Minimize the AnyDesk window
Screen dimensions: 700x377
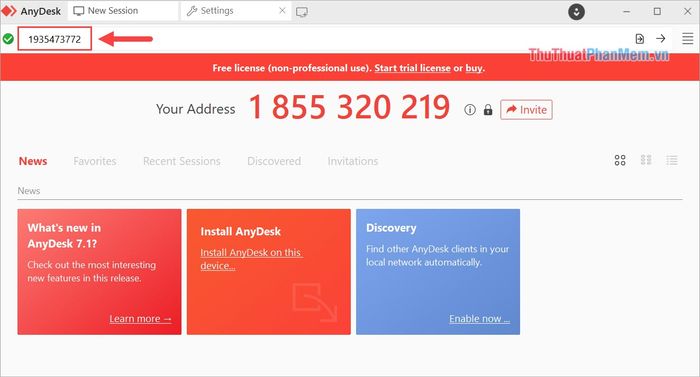(x=627, y=12)
